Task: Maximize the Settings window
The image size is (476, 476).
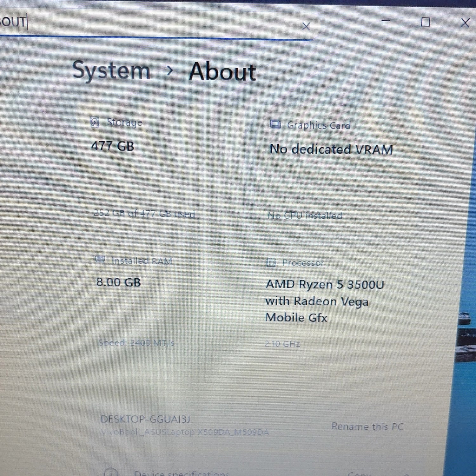Action: click(426, 22)
